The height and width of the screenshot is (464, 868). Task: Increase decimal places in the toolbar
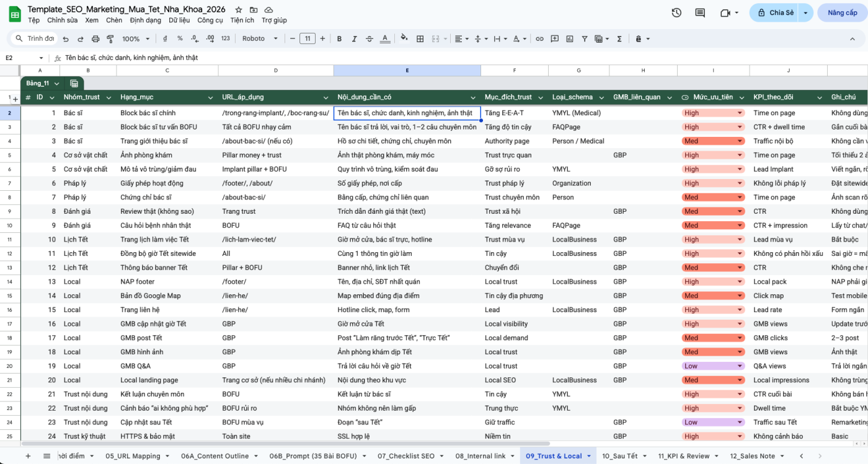(210, 38)
